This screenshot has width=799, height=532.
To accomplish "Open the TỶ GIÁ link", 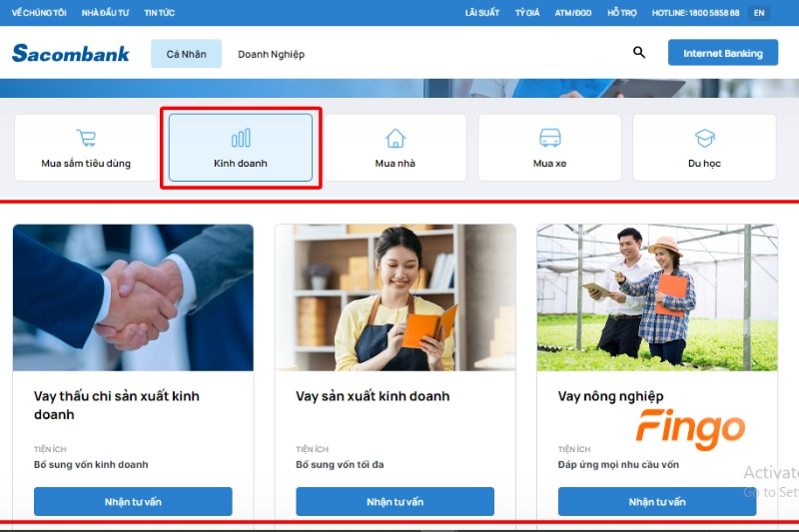I will pyautogui.click(x=527, y=13).
